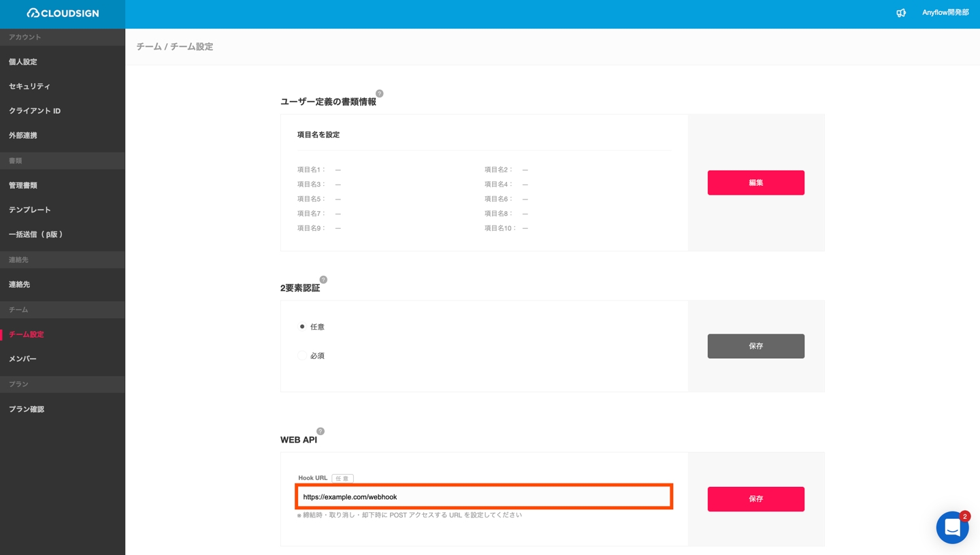Open the Anyflow開発部 account menu
The height and width of the screenshot is (555, 980).
pos(945,13)
